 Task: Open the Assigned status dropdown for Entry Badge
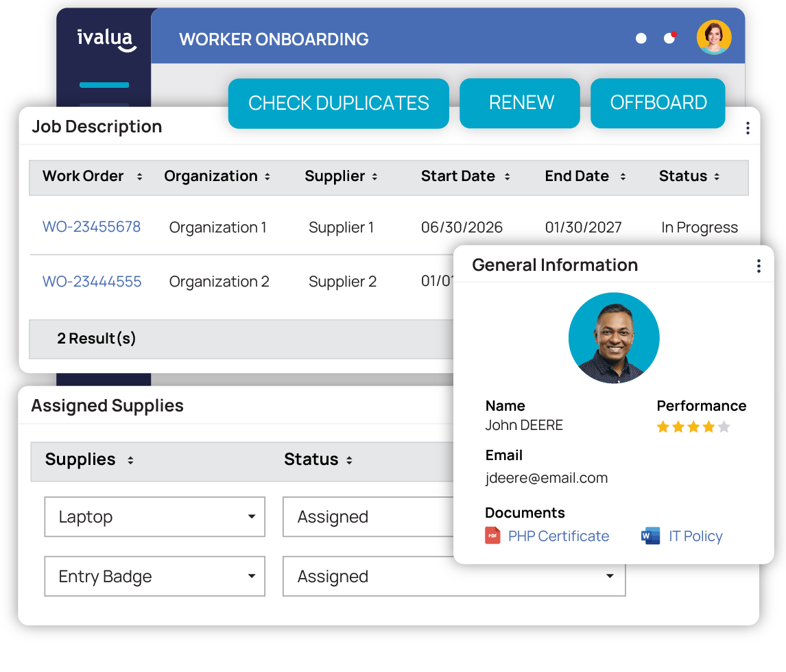tap(609, 577)
